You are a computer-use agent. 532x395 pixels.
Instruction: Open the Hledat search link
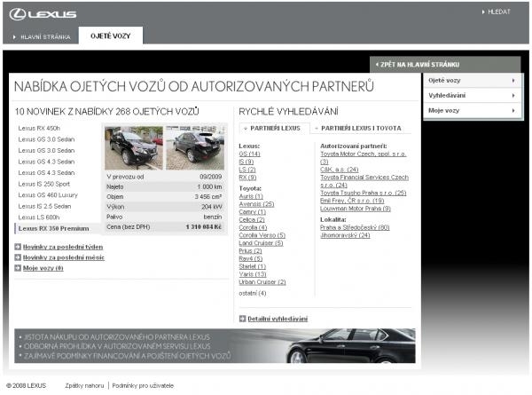(x=496, y=12)
